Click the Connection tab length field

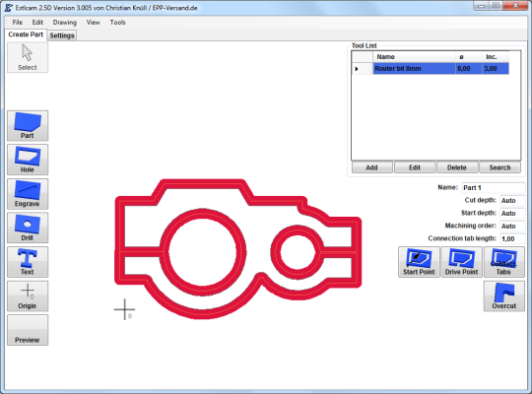click(512, 238)
